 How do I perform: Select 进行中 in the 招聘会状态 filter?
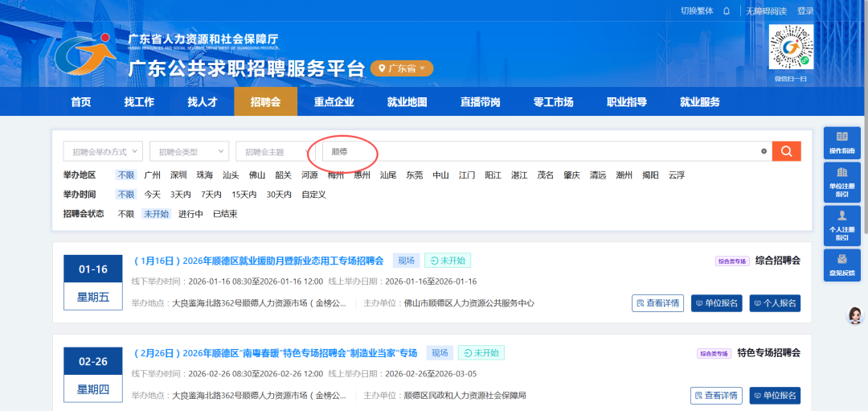tap(190, 214)
